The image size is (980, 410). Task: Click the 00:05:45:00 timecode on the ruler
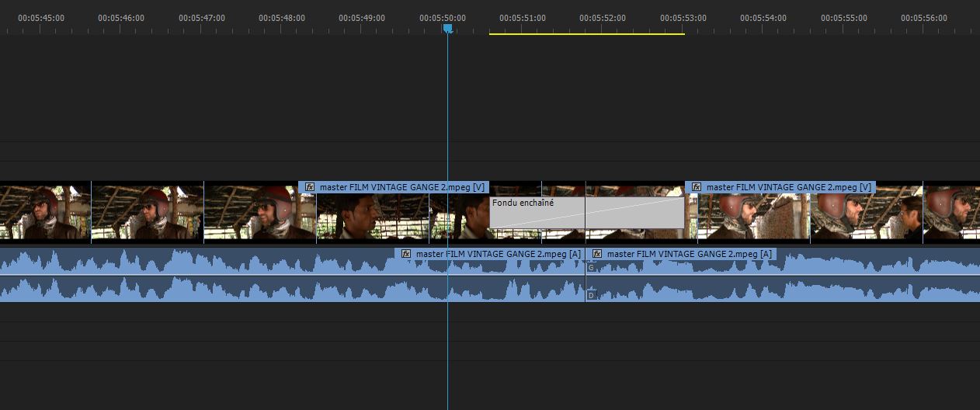41,18
